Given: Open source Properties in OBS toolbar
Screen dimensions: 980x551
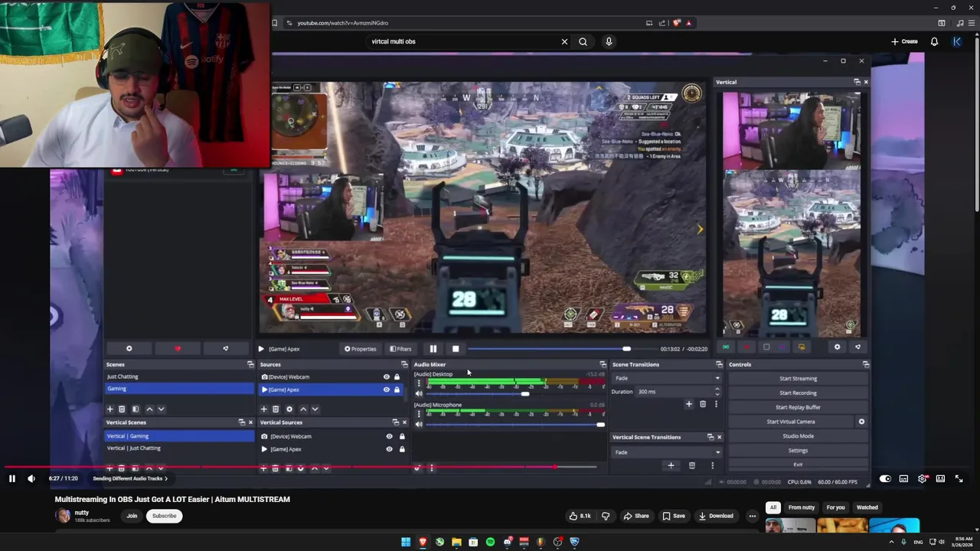Looking at the screenshot, I should tap(361, 349).
